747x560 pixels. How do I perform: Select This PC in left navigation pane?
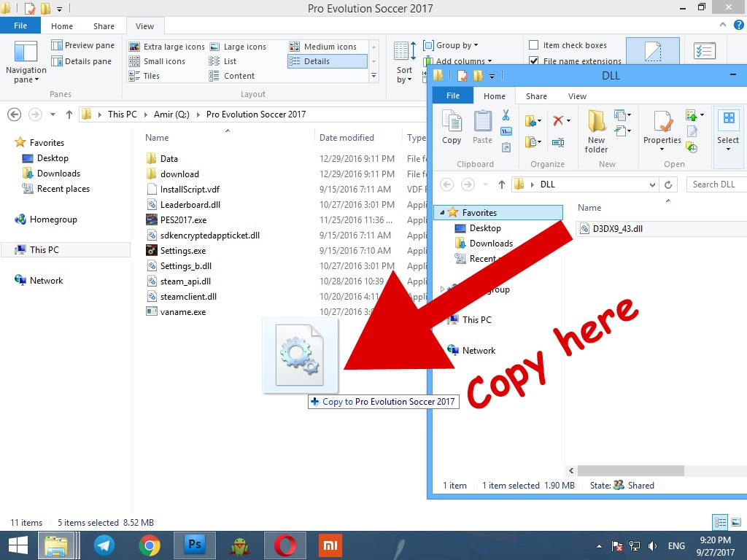(x=44, y=250)
